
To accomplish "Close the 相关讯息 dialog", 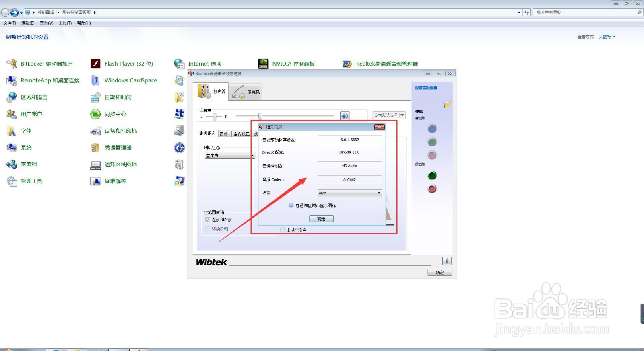I will click(379, 127).
